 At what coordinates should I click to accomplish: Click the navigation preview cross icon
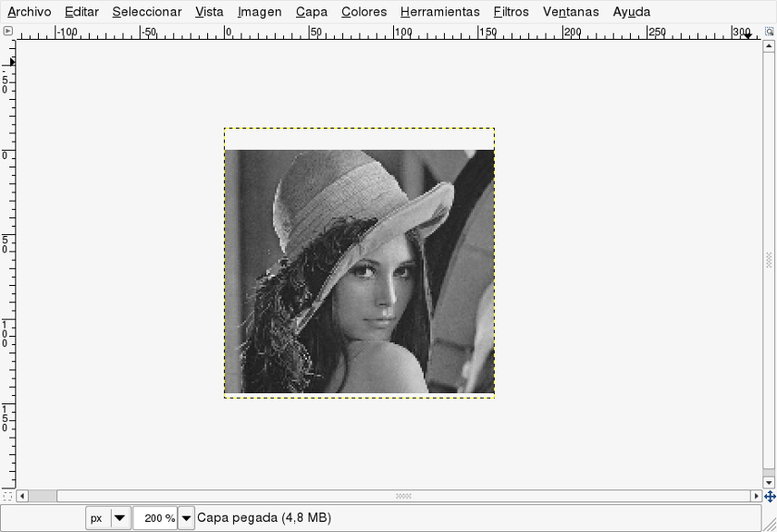tap(770, 496)
